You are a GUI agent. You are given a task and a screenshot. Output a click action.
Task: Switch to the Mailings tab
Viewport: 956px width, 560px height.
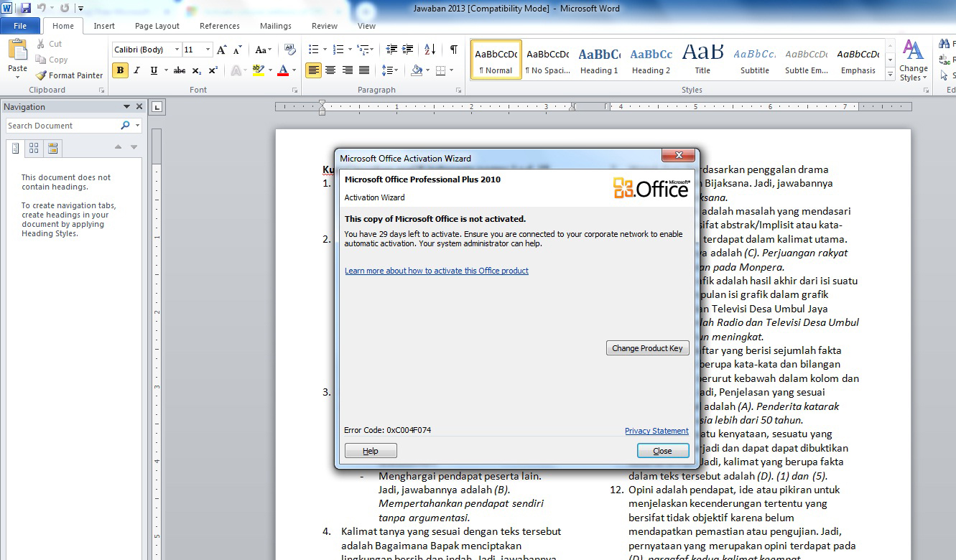click(276, 26)
